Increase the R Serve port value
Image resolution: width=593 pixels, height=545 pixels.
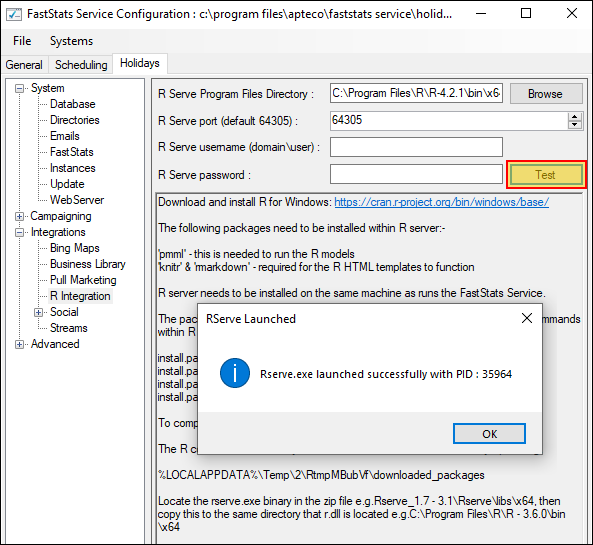[x=574, y=117]
